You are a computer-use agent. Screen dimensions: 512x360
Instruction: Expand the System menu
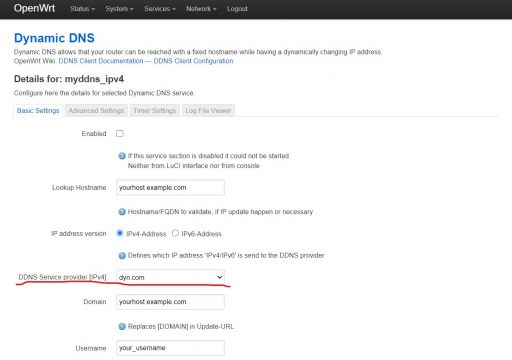pyautogui.click(x=119, y=9)
